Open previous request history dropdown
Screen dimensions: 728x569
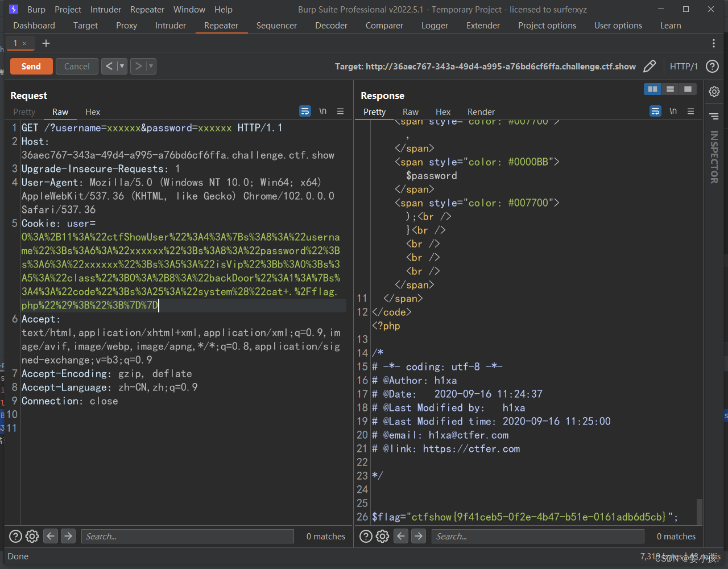[x=122, y=66]
